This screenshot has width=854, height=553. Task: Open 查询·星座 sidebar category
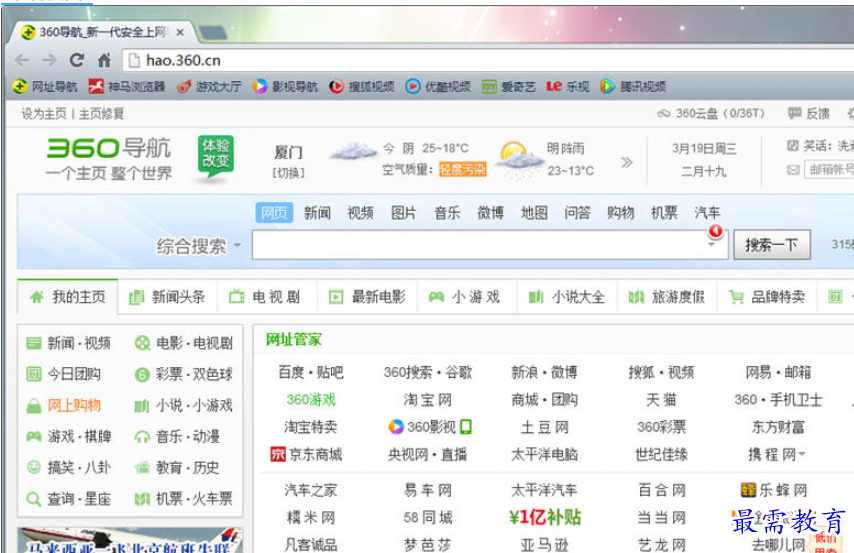point(69,498)
